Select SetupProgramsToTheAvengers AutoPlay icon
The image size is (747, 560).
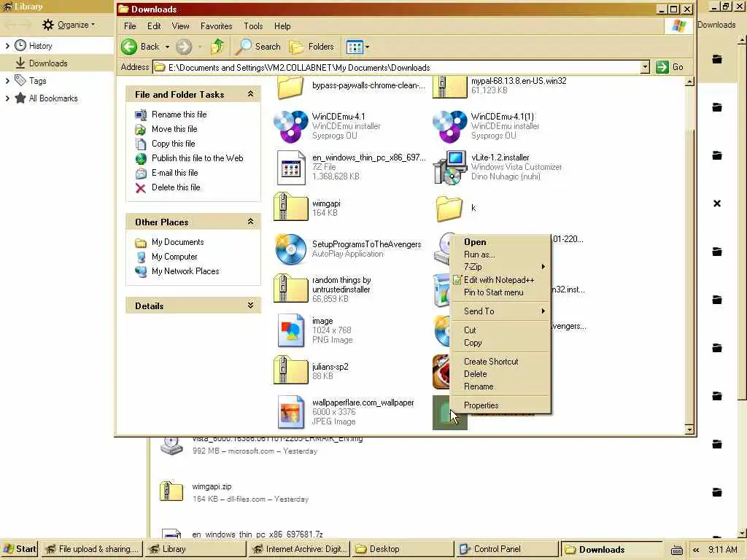click(290, 249)
